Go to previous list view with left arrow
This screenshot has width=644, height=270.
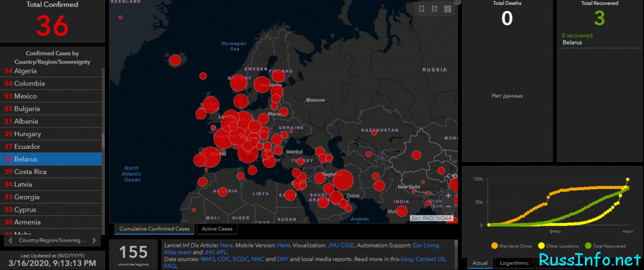point(10,240)
